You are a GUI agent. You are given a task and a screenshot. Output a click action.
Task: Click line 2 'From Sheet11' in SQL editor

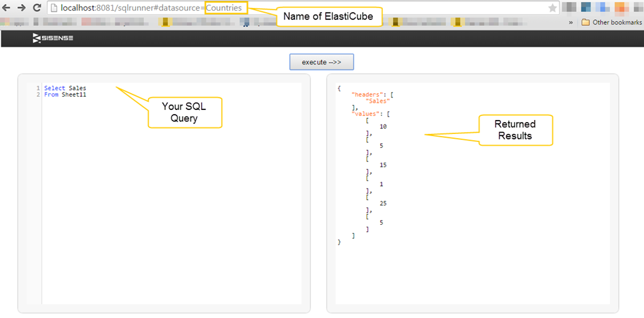tap(65, 95)
